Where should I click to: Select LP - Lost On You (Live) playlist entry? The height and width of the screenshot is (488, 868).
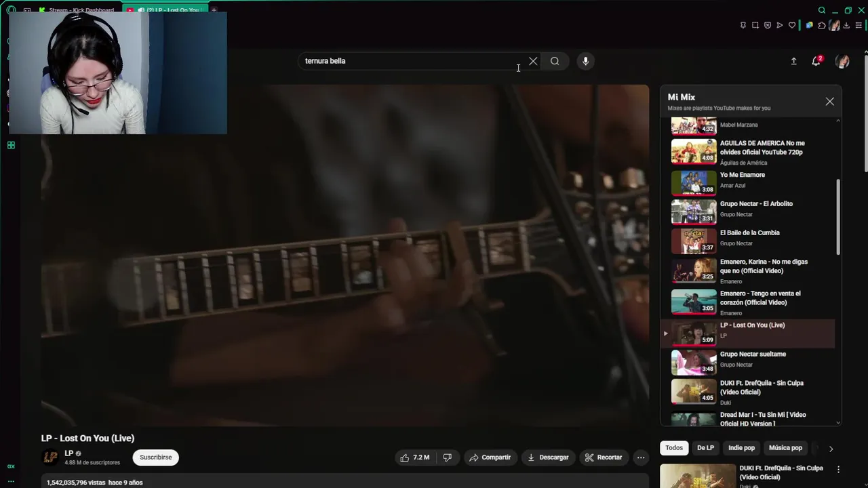(x=749, y=333)
